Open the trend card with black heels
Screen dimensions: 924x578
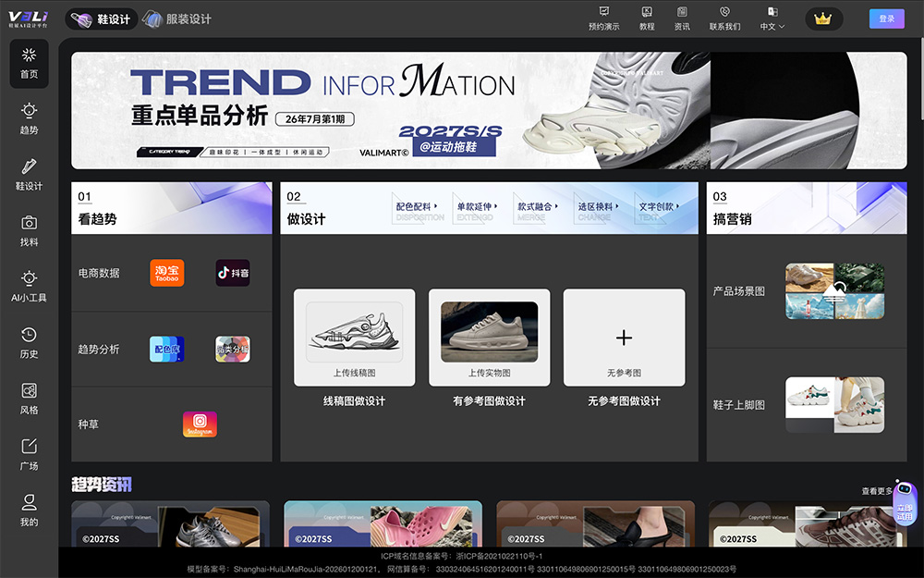595,523
